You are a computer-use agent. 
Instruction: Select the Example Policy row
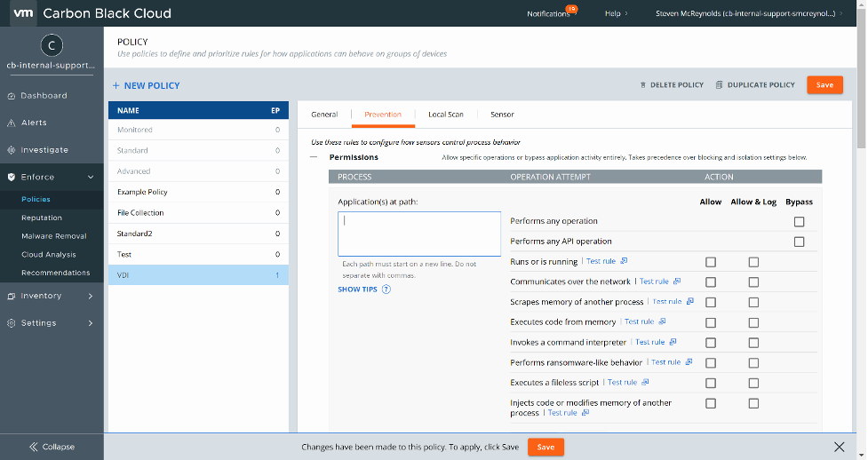(x=198, y=192)
